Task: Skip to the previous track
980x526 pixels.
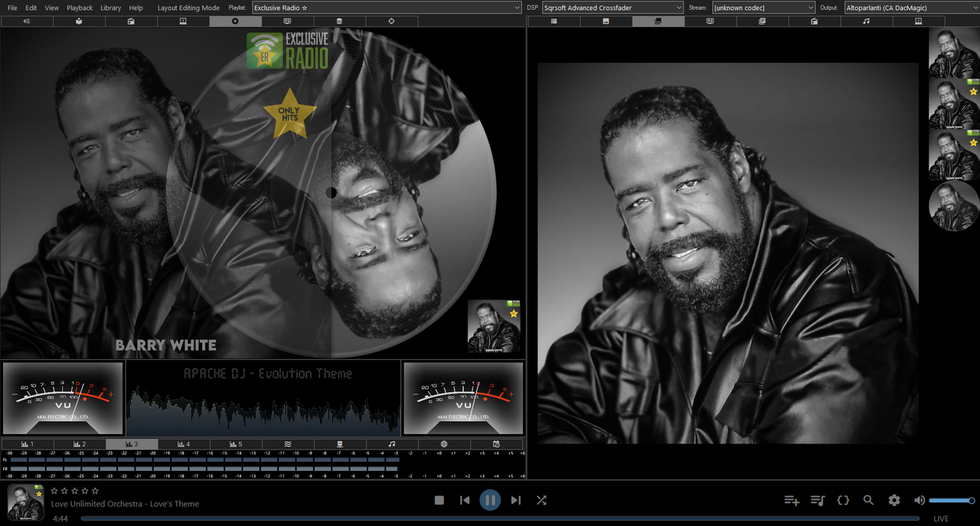Action: click(465, 500)
